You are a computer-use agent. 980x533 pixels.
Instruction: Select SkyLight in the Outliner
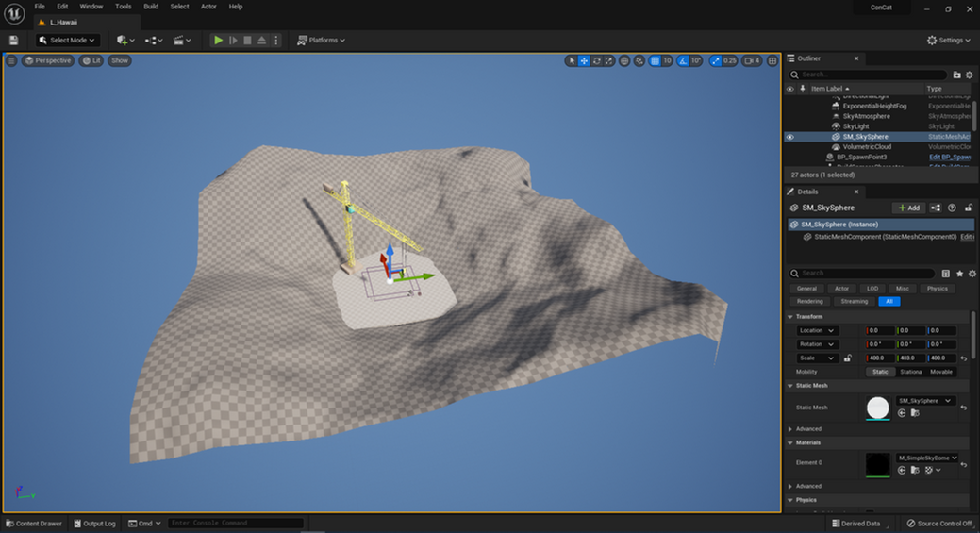[x=855, y=126]
